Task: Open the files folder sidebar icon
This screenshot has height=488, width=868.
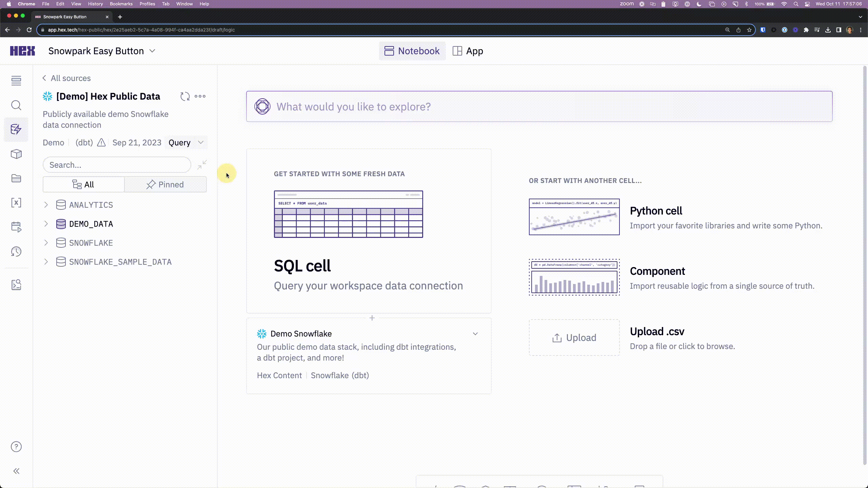Action: click(16, 178)
